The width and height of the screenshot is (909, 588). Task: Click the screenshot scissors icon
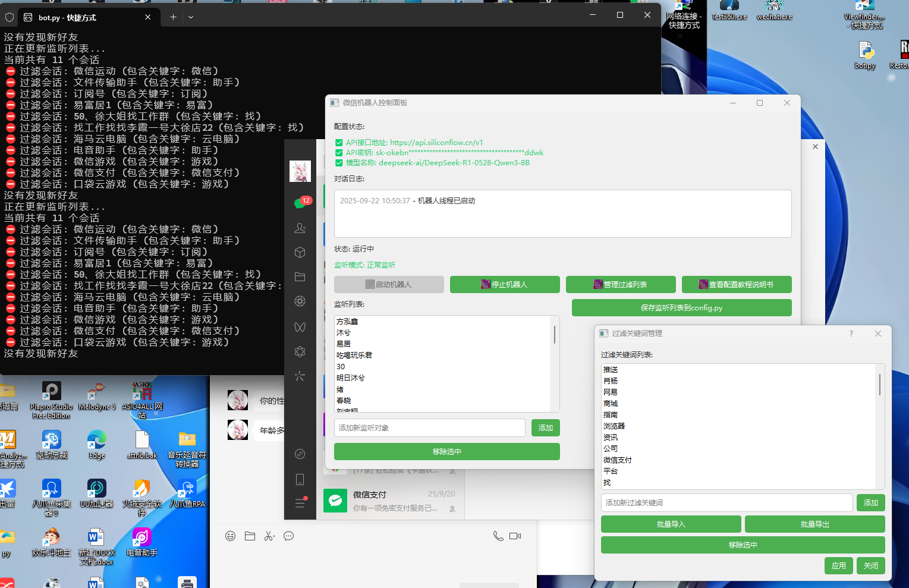(269, 536)
